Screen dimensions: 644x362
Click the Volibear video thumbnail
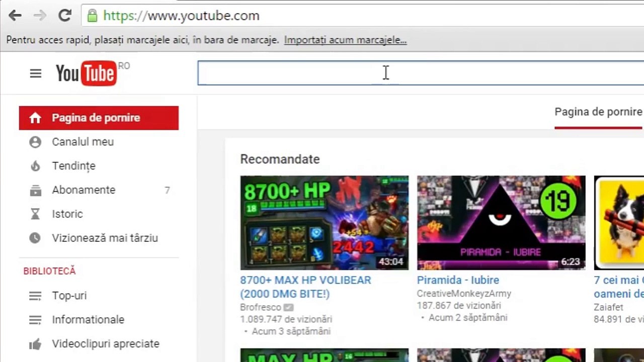[x=325, y=223]
